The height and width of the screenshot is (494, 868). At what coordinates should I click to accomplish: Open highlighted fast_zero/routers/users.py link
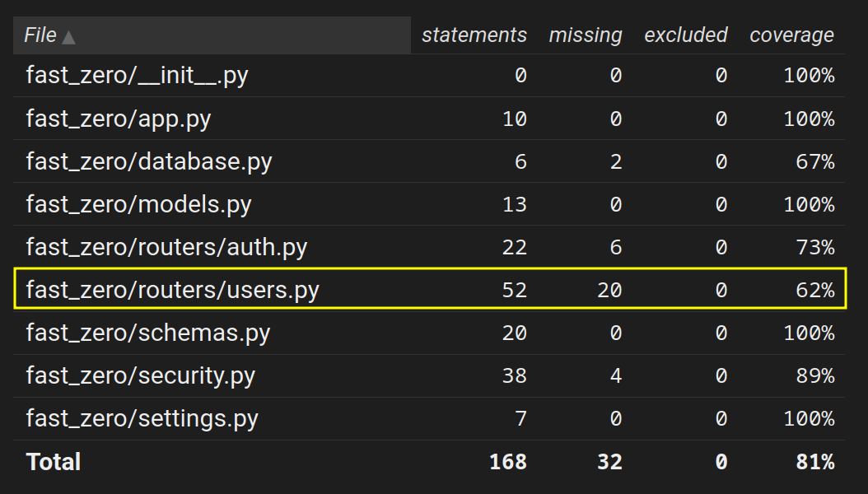pos(172,290)
